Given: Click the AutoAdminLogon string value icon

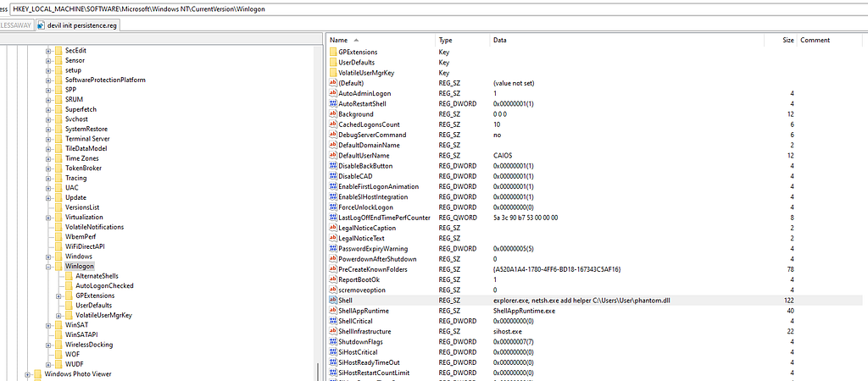Looking at the screenshot, I should [332, 93].
